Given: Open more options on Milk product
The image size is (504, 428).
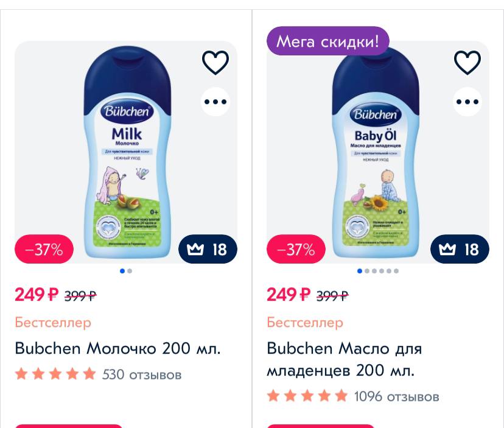Looking at the screenshot, I should pyautogui.click(x=215, y=102).
